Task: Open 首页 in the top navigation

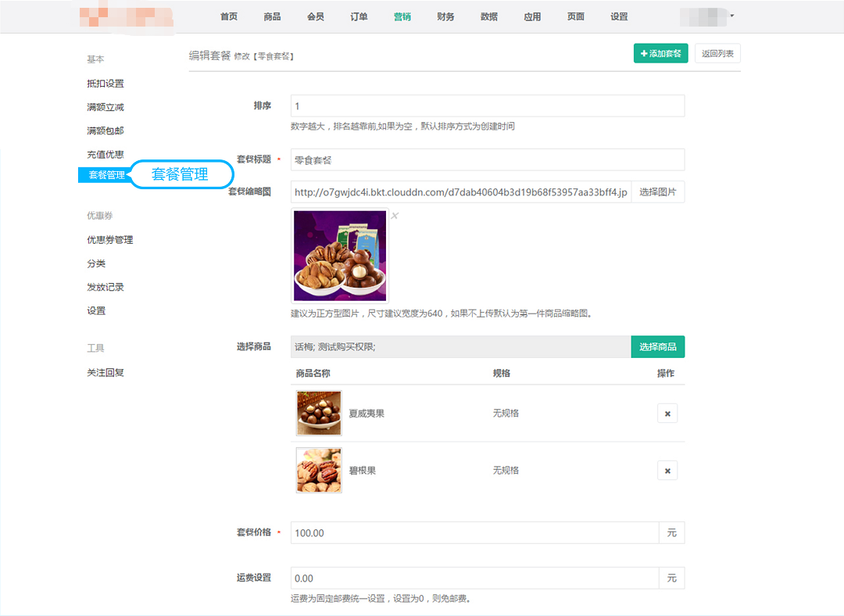Action: point(229,16)
